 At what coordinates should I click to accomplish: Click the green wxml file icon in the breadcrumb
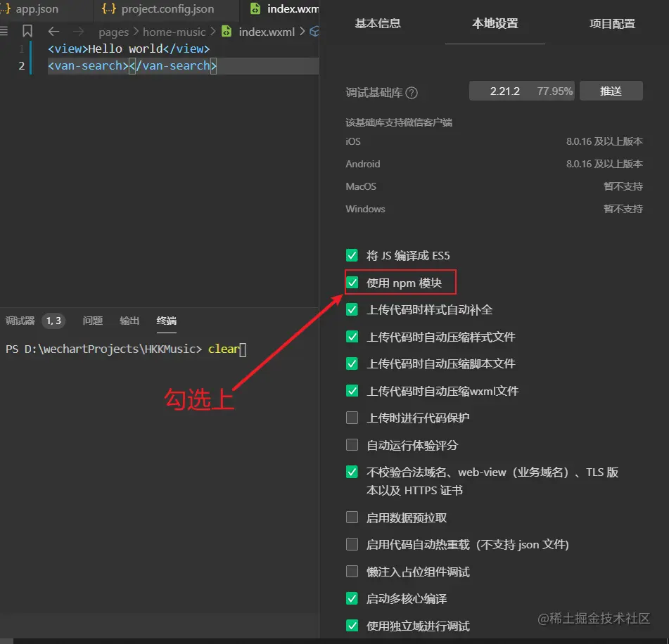(x=227, y=32)
